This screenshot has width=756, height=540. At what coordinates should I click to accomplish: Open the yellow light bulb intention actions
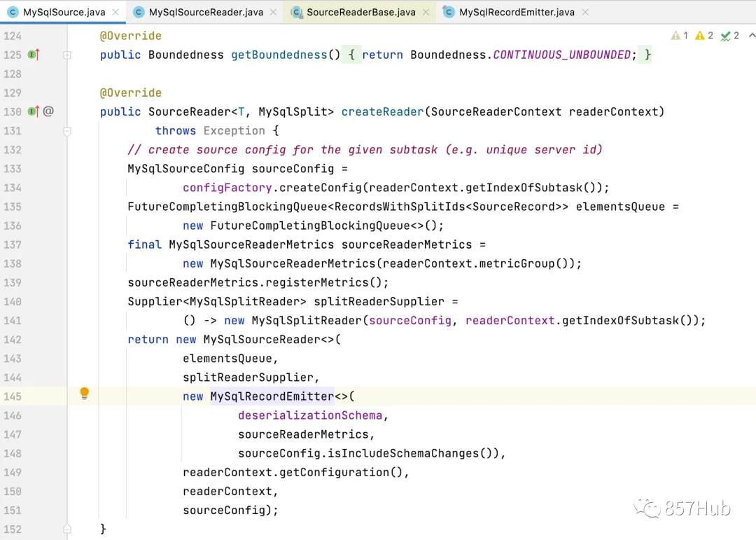tap(85, 394)
